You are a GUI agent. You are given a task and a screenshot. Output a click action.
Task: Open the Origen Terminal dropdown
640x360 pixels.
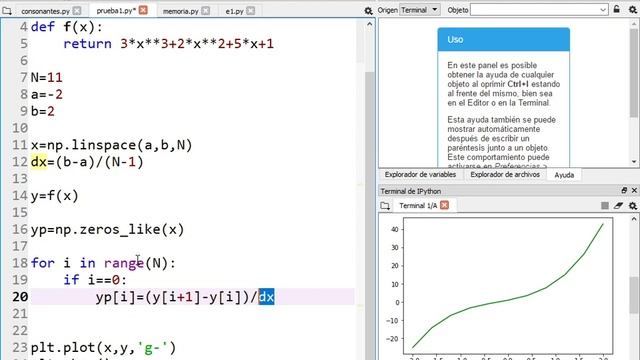(x=420, y=10)
